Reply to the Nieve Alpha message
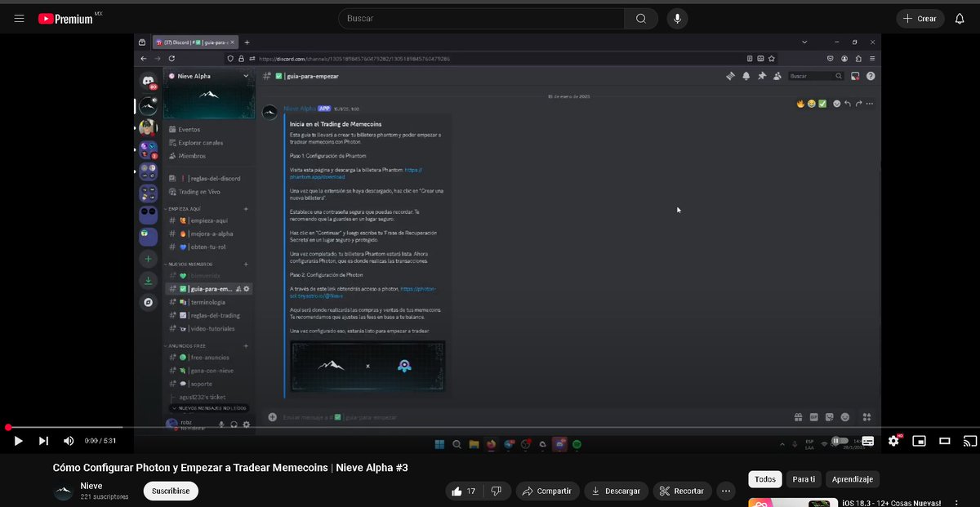Viewport: 980px width, 507px height. click(848, 104)
